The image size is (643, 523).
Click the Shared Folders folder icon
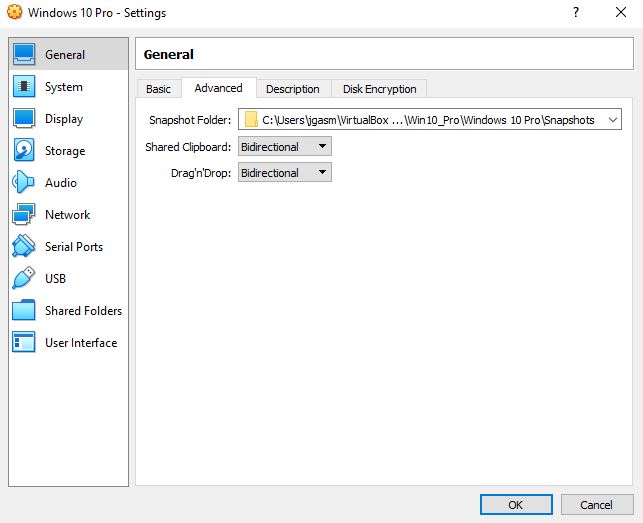pyautogui.click(x=23, y=310)
